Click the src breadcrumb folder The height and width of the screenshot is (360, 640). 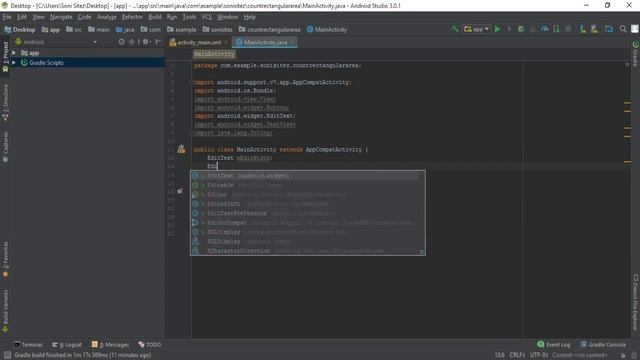click(74, 29)
